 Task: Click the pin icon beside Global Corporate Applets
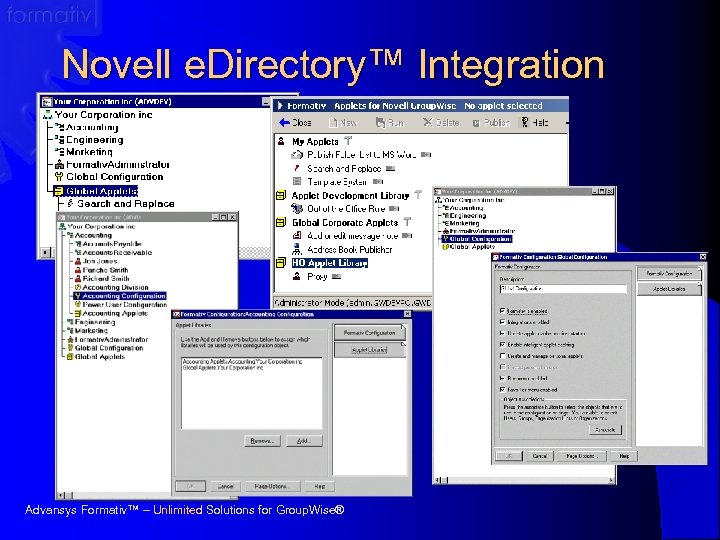(x=407, y=222)
